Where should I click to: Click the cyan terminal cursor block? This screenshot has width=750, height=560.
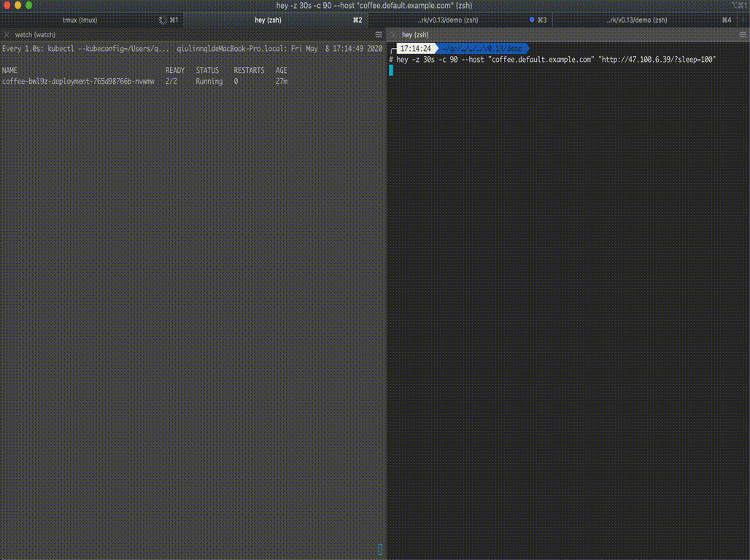pyautogui.click(x=391, y=70)
